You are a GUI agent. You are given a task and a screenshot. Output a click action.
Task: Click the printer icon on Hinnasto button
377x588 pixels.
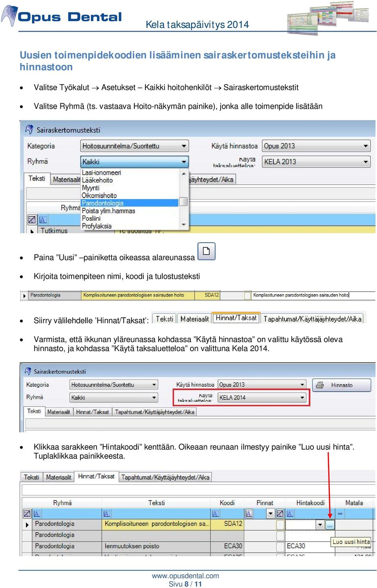(x=320, y=385)
